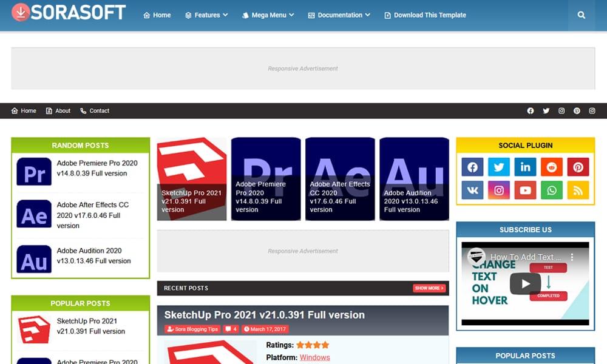Open search from the top navigation bar
The width and height of the screenshot is (607, 364).
pyautogui.click(x=581, y=15)
